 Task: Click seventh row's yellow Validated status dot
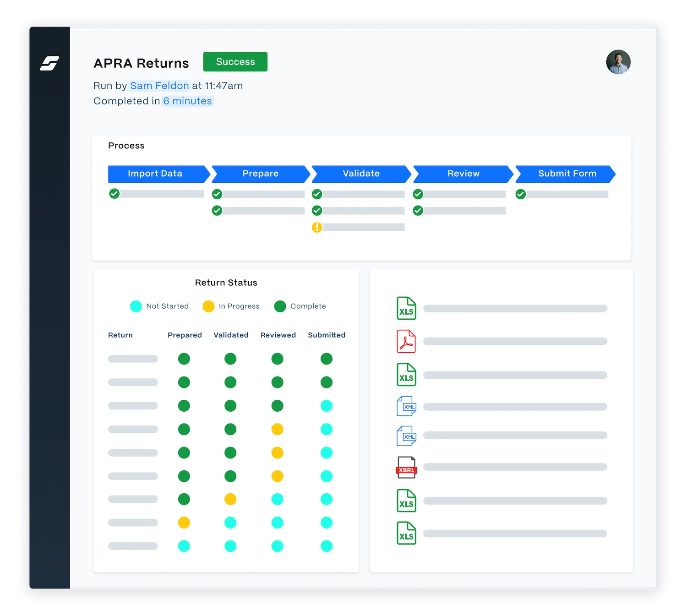[x=230, y=499]
